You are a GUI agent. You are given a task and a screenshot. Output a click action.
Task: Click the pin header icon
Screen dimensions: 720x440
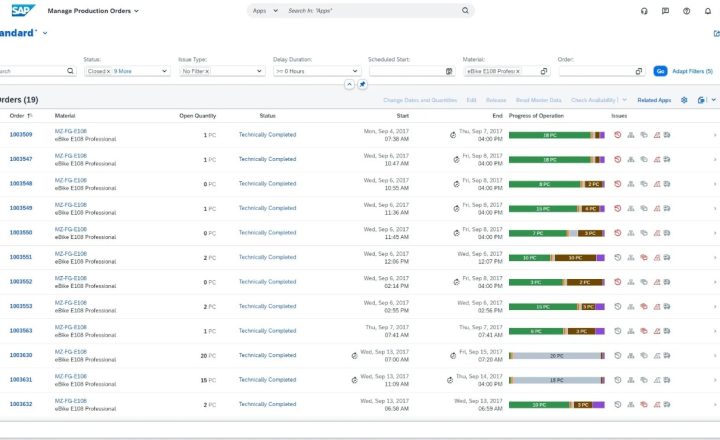point(362,85)
